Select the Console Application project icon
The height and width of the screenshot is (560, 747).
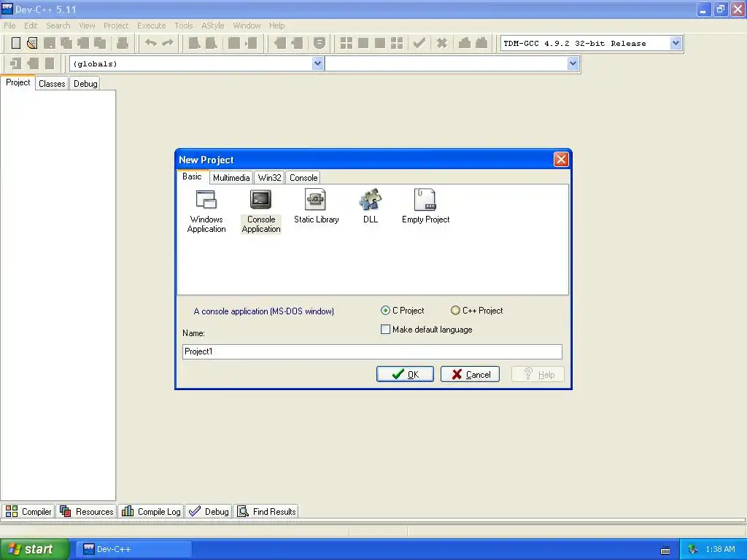pyautogui.click(x=261, y=211)
